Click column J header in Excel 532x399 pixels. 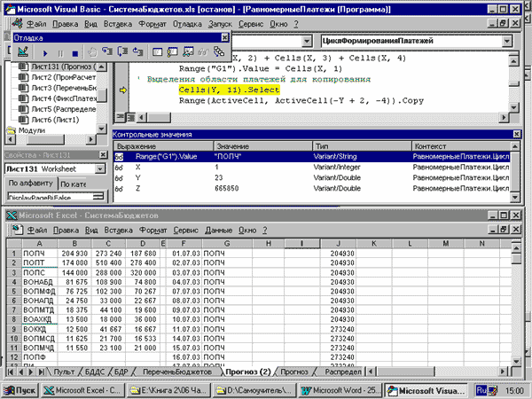[x=339, y=243]
